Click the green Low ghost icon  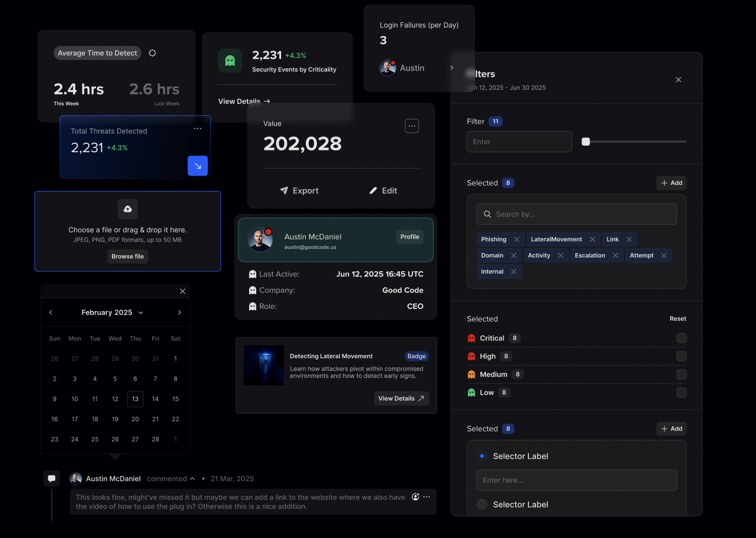[x=471, y=393]
